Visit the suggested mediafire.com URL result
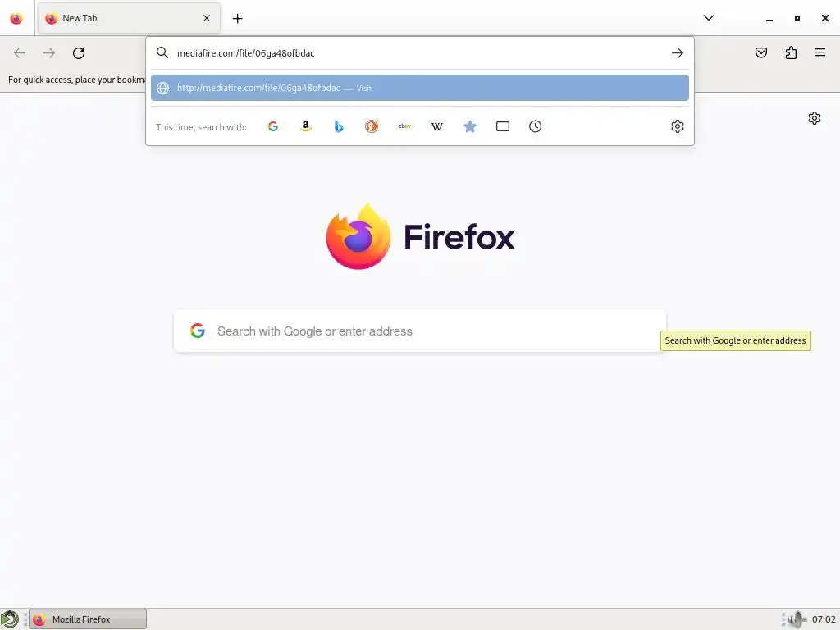The image size is (840, 630). pyautogui.click(x=419, y=88)
